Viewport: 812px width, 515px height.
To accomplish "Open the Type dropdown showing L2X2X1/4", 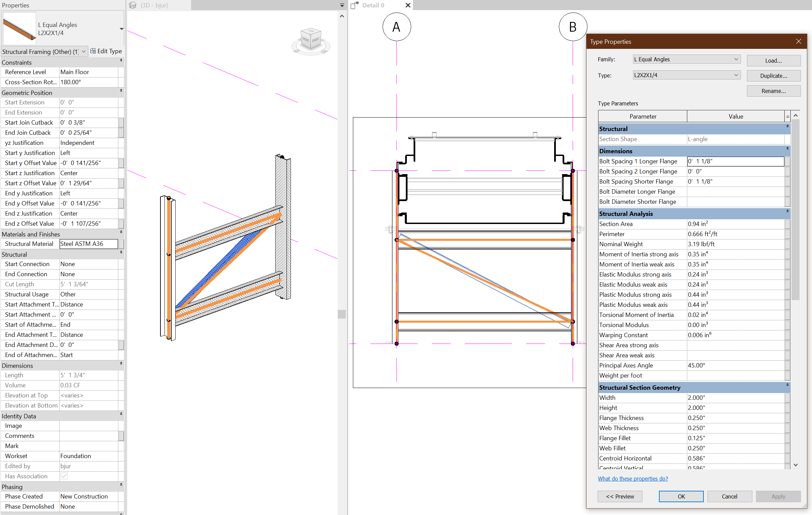I will click(x=736, y=75).
